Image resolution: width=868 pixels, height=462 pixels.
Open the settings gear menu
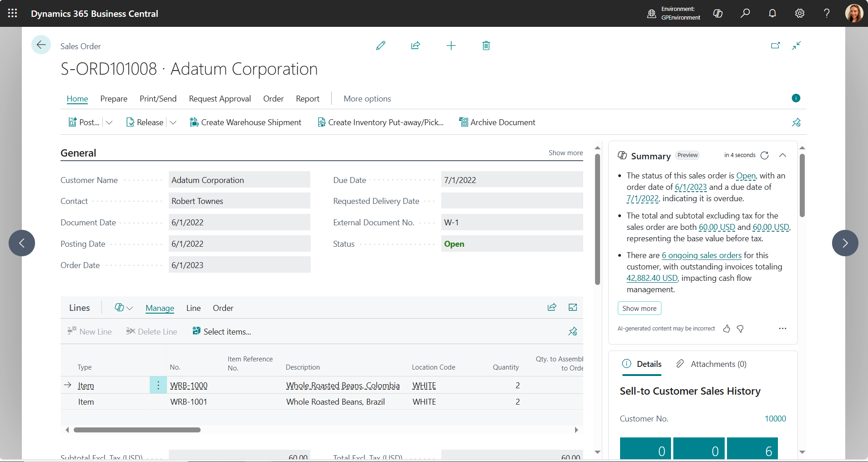click(800, 13)
